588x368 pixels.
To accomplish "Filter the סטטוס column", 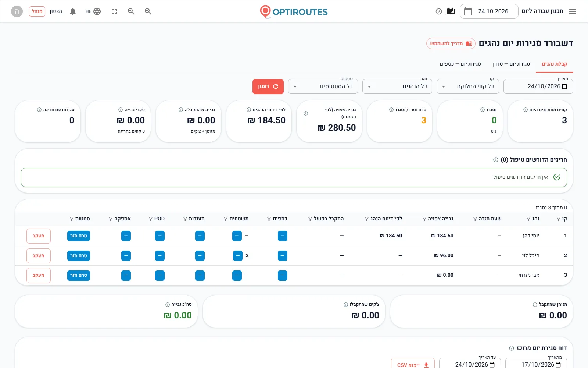I will click(x=72, y=219).
